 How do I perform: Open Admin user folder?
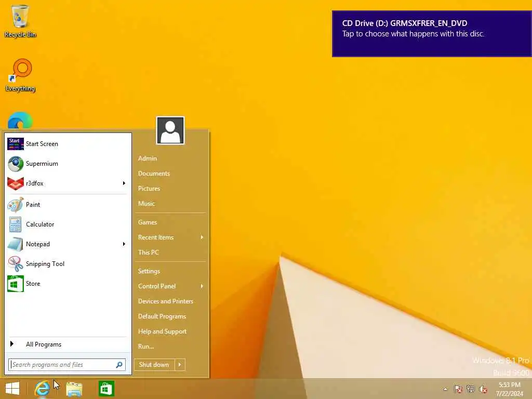tap(147, 158)
